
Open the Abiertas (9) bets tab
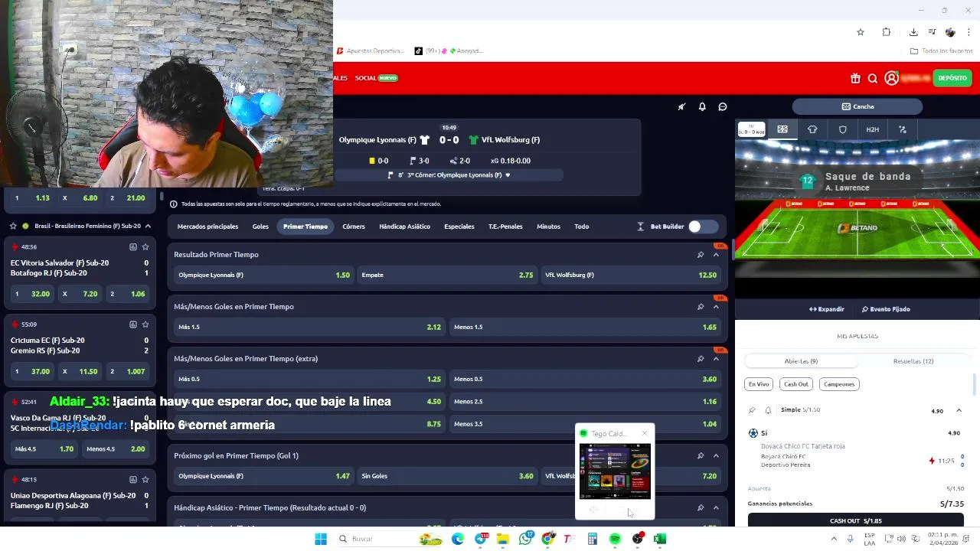(801, 361)
